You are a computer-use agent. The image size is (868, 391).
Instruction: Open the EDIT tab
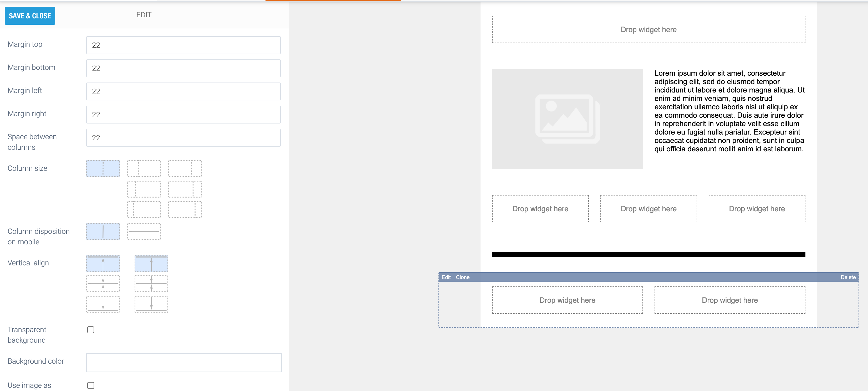(144, 15)
